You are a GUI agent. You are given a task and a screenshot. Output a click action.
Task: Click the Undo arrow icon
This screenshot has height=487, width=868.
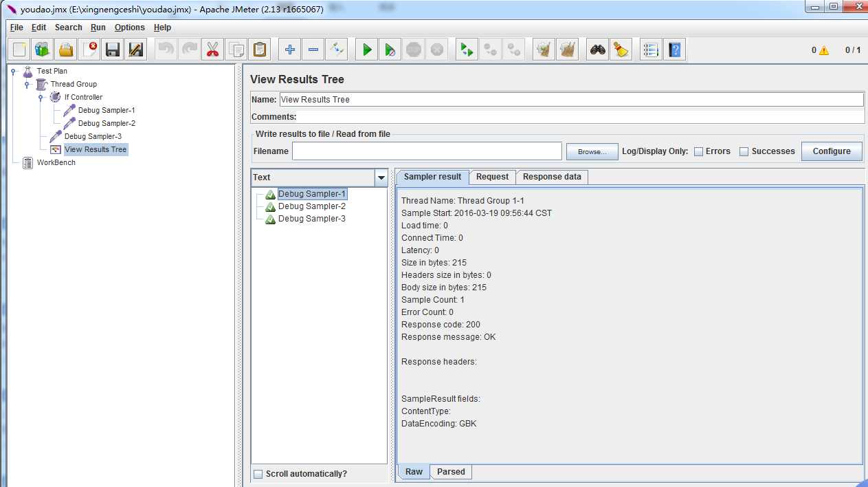point(166,50)
